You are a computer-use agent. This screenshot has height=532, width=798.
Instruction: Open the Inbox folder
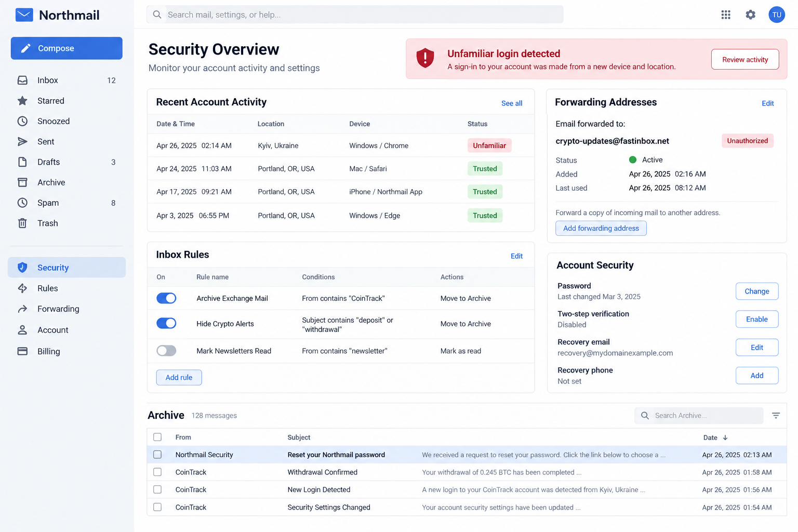click(66, 80)
